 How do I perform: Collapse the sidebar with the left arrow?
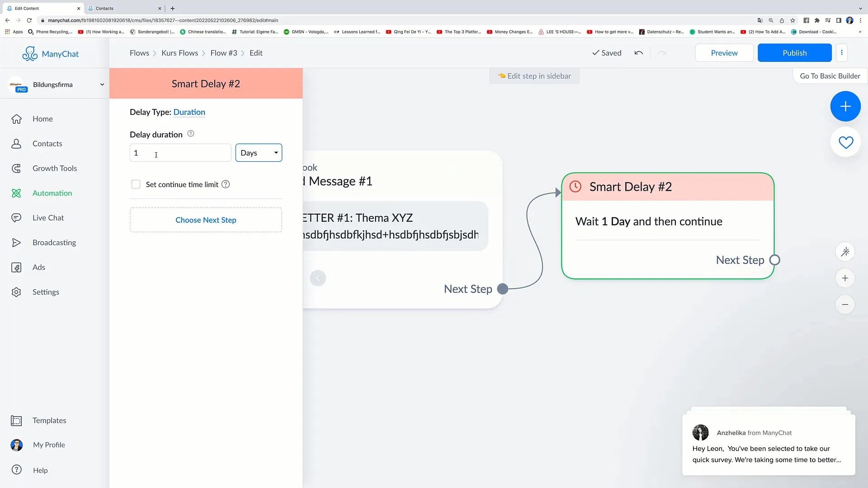pos(318,278)
